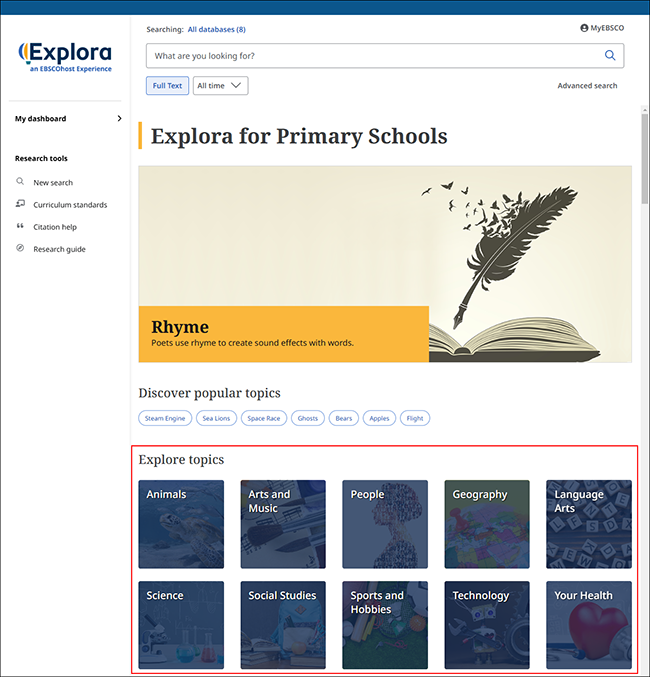Open Research guide in research tools
Image resolution: width=650 pixels, height=677 pixels.
tap(59, 249)
